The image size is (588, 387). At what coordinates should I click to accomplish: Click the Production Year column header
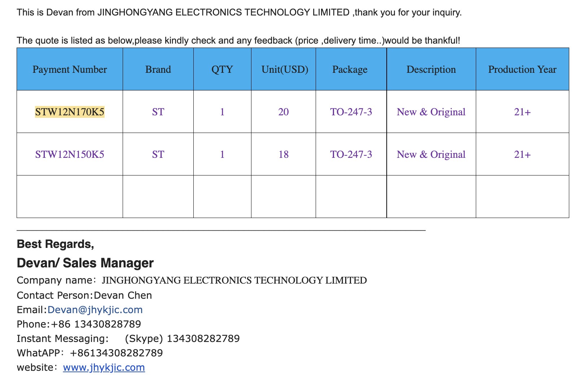[x=522, y=69]
